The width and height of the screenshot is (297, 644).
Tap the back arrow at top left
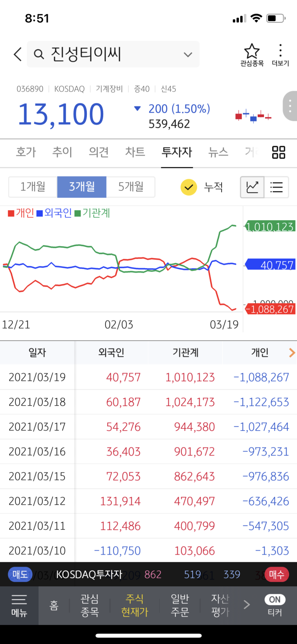point(17,54)
